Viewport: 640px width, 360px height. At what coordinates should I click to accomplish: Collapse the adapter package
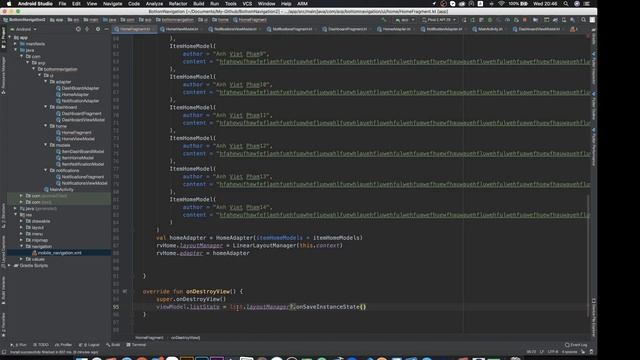(46, 82)
